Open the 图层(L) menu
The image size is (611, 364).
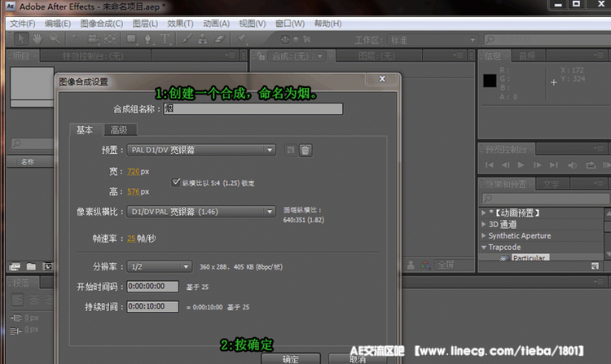point(145,24)
